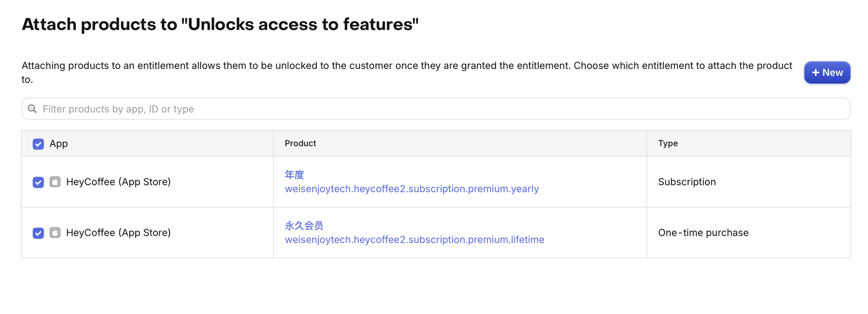Click the One-time purchase type cell
Image resolution: width=868 pixels, height=314 pixels.
(x=703, y=232)
